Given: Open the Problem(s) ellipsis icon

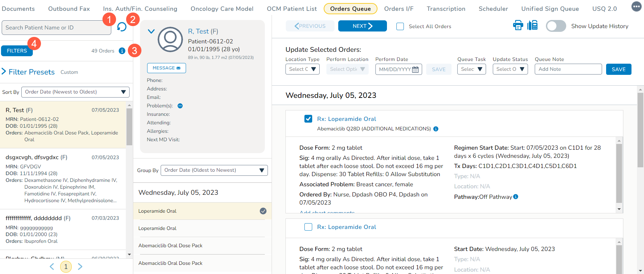Looking at the screenshot, I should 180,106.
